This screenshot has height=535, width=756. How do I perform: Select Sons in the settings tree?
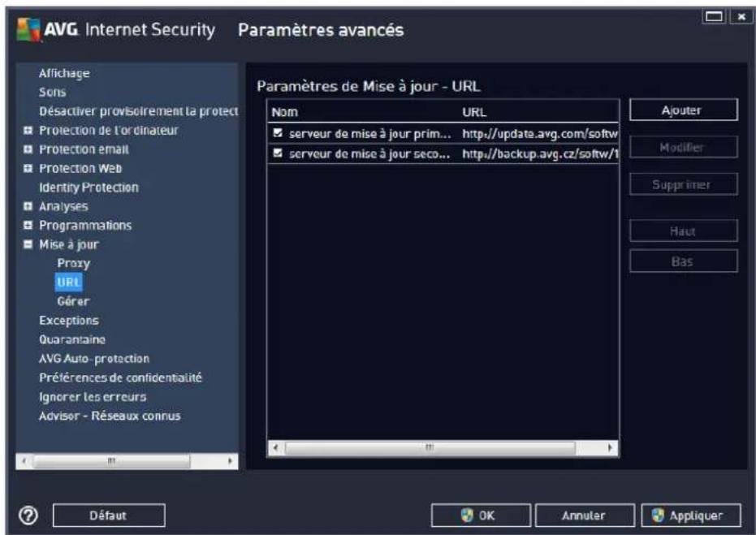[x=52, y=92]
